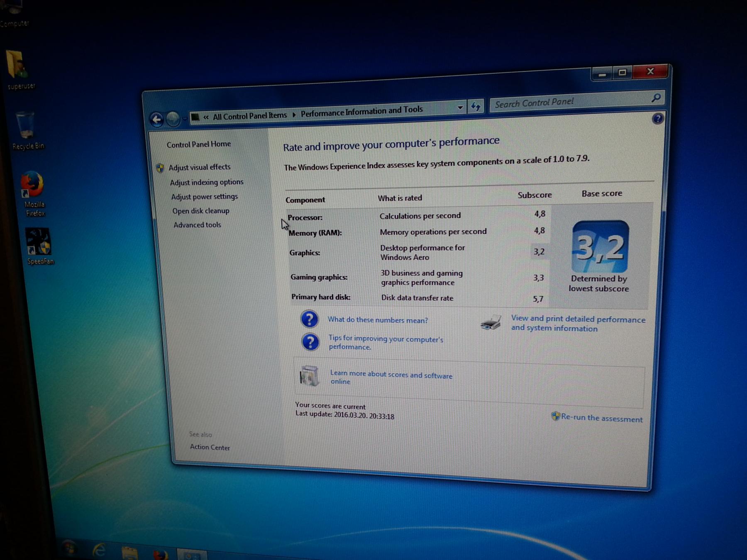Open Tips for improving your computer's performance

coord(386,343)
